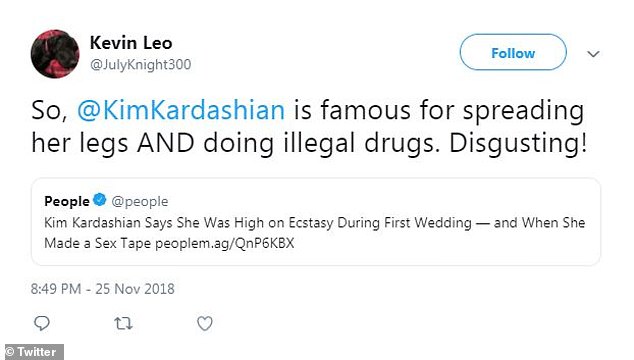Viewport: 634px width, 360px height.
Task: Open Kevin Leo's round profile picture
Action: pyautogui.click(x=55, y=54)
